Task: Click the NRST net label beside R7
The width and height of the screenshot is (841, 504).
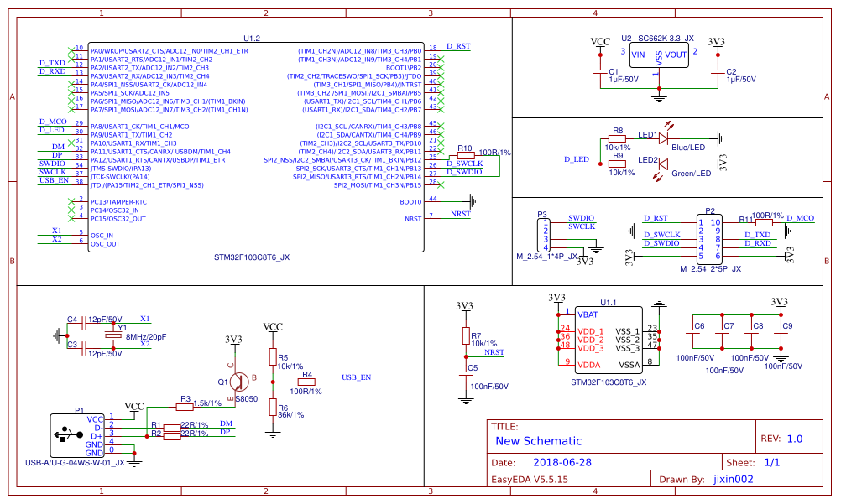Action: [x=494, y=352]
